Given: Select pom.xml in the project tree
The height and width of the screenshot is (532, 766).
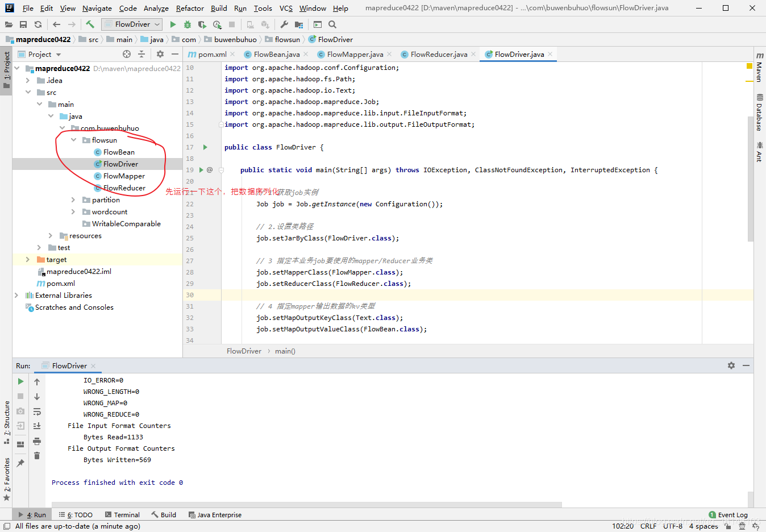Looking at the screenshot, I should 61,284.
